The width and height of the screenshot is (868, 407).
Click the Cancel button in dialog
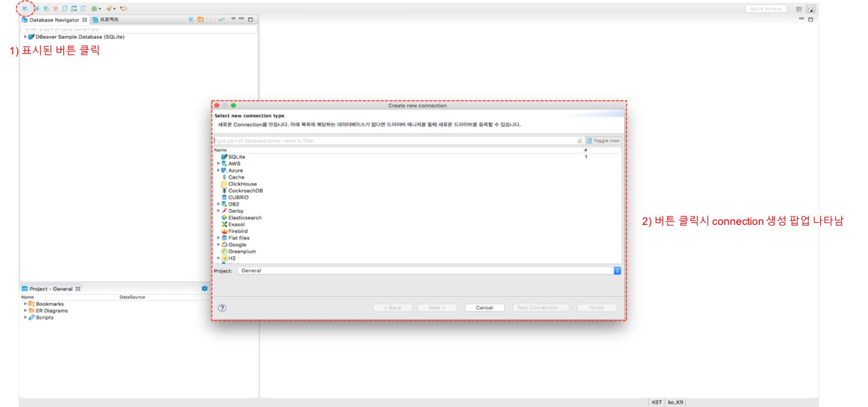[485, 308]
